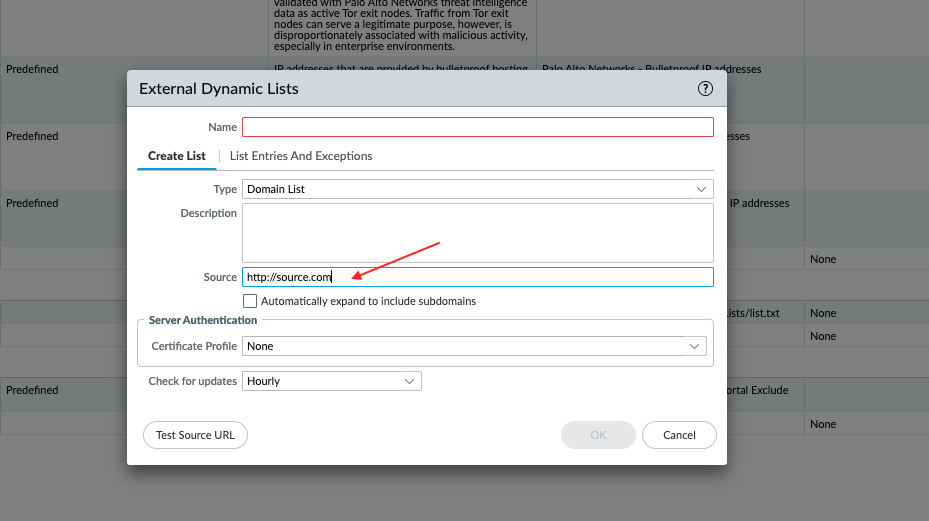This screenshot has width=929, height=521.
Task: Click the Check for updates label
Action: click(193, 381)
